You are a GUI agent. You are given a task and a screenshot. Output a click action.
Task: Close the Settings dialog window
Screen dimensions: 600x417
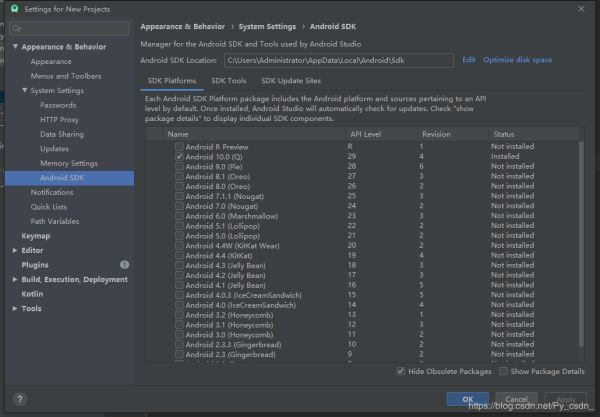583,9
